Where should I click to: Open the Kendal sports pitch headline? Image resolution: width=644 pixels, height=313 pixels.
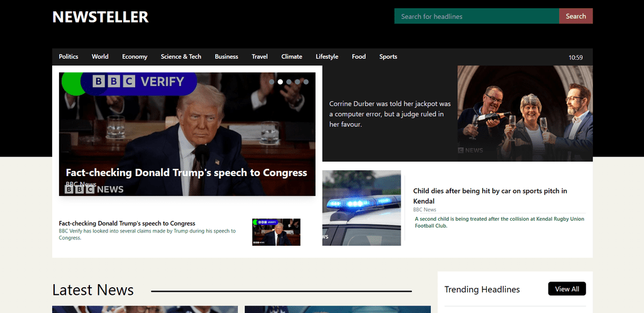490,195
